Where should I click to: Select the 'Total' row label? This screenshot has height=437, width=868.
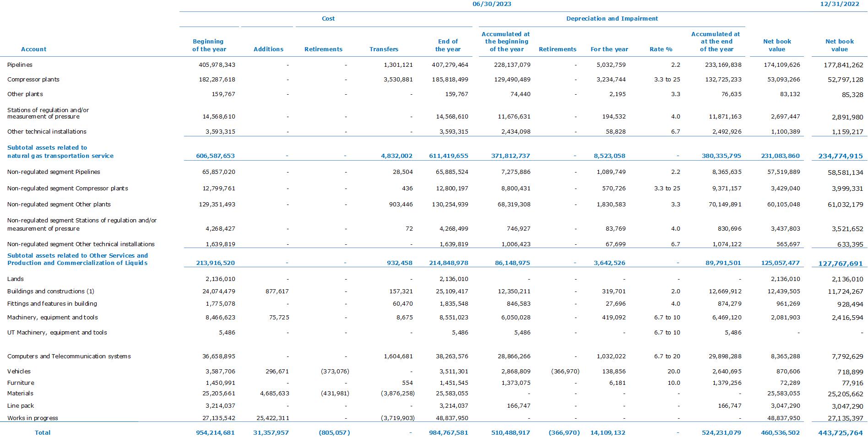point(43,433)
